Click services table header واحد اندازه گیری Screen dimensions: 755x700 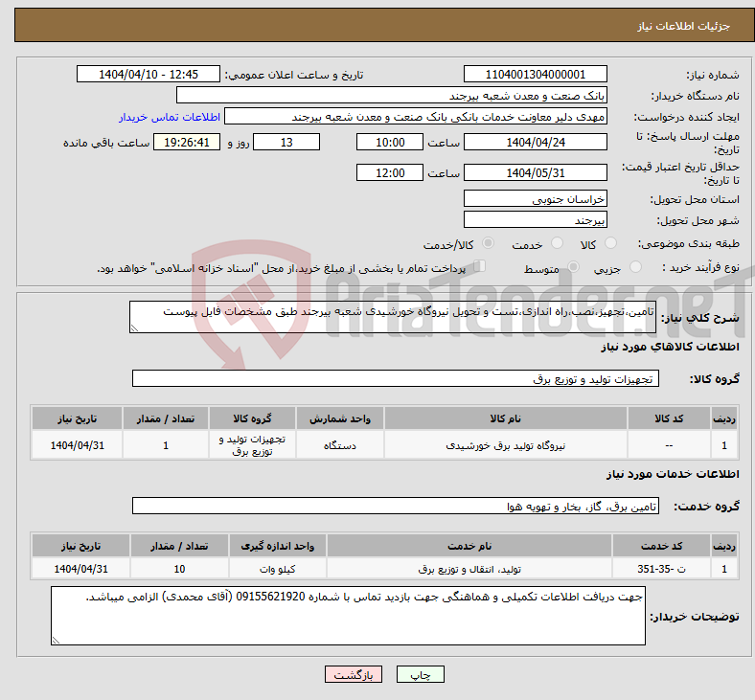click(x=277, y=546)
